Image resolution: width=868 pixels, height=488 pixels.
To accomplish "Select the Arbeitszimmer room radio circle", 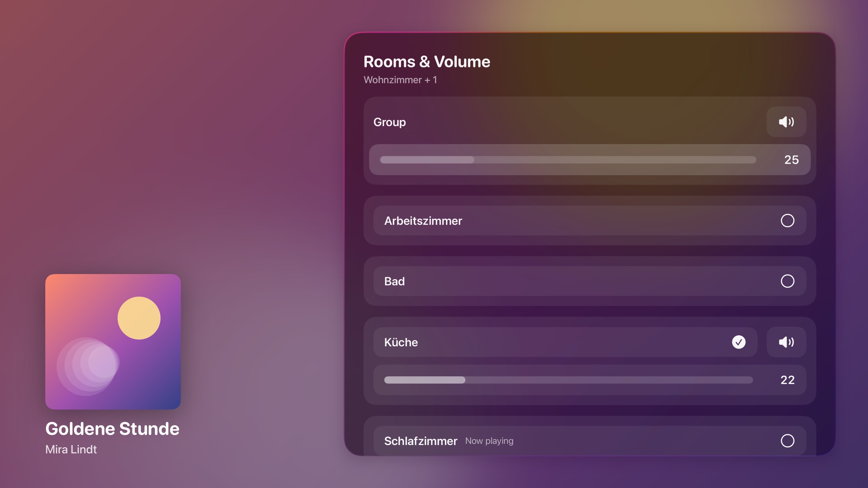I will [787, 221].
